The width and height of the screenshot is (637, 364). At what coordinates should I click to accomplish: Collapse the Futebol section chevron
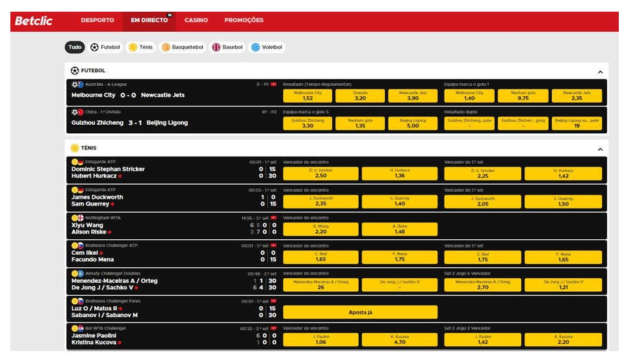click(x=600, y=72)
